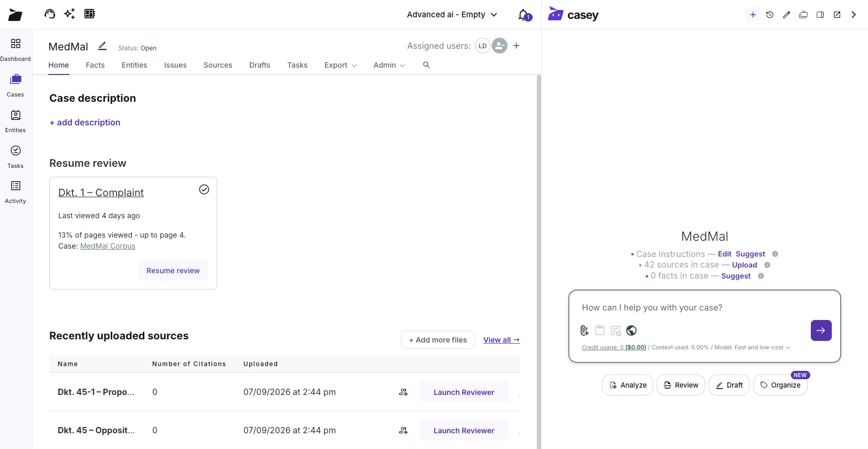
Task: Click the pencil edit icon in Casey header
Action: 787,15
